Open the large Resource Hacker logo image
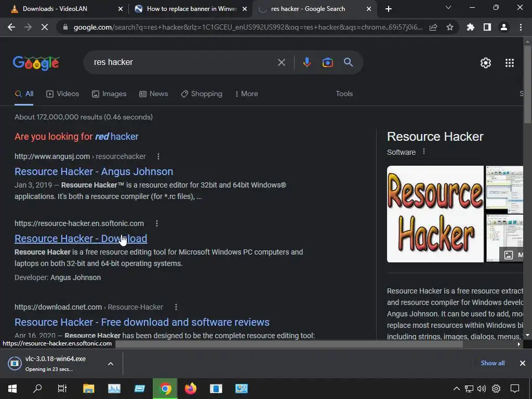This screenshot has height=399, width=532. pyautogui.click(x=435, y=214)
